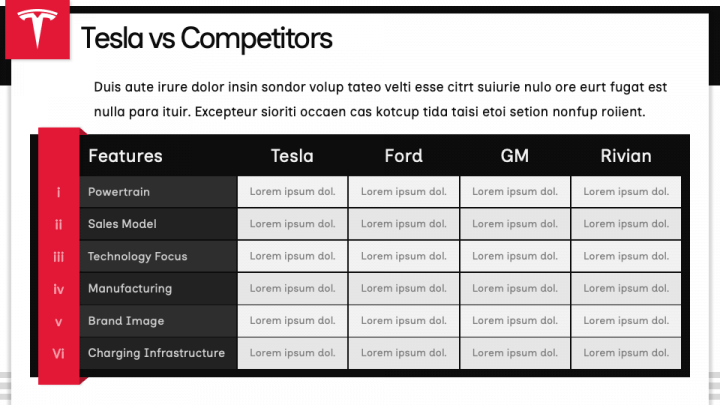Click the GM column header
The image size is (720, 405).
click(x=515, y=156)
